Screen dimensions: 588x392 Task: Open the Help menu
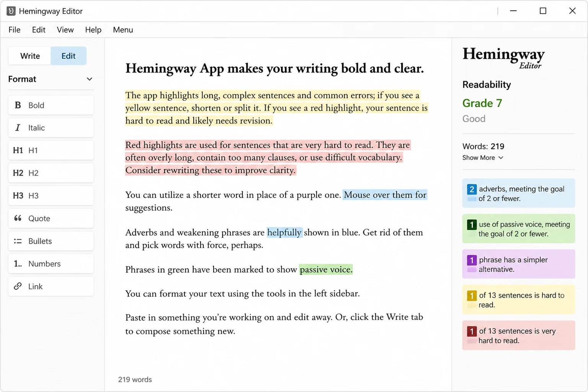coord(93,30)
